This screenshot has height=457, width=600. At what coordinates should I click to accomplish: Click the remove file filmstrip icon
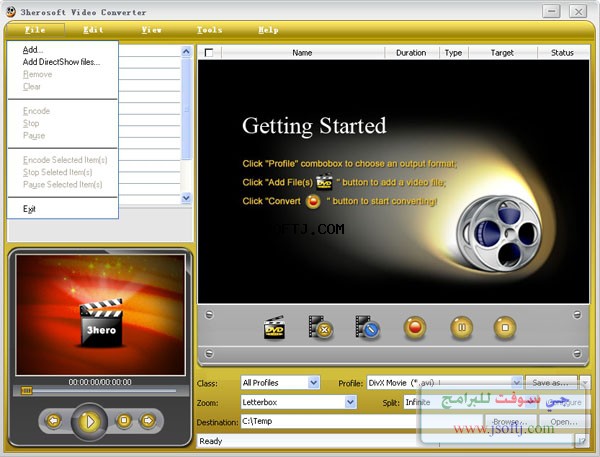point(321,328)
